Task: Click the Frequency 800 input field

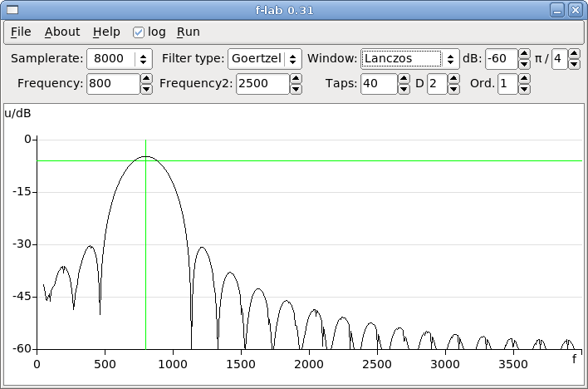Action: (113, 83)
